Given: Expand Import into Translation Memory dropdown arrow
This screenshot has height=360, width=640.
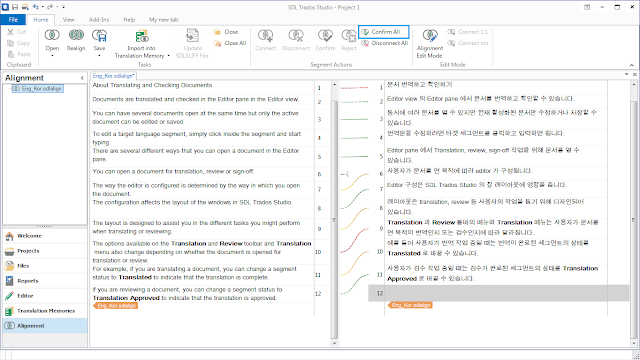Looking at the screenshot, I should (169, 56).
